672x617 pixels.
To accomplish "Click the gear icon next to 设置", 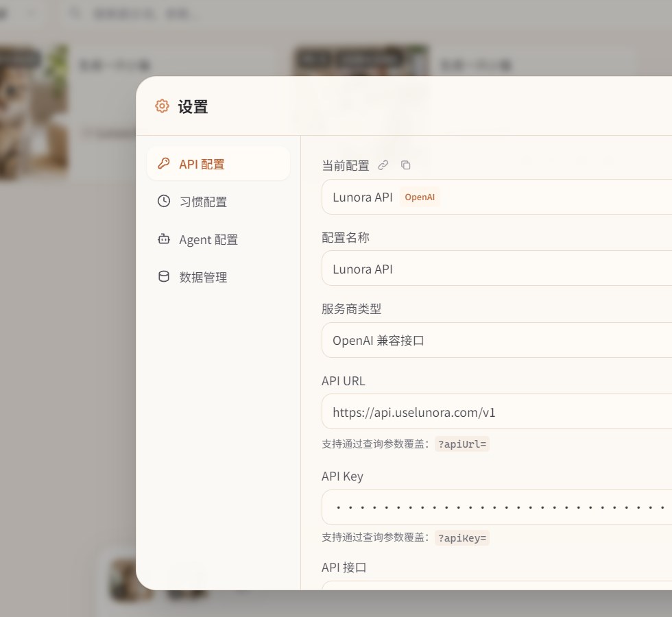I will (x=162, y=106).
